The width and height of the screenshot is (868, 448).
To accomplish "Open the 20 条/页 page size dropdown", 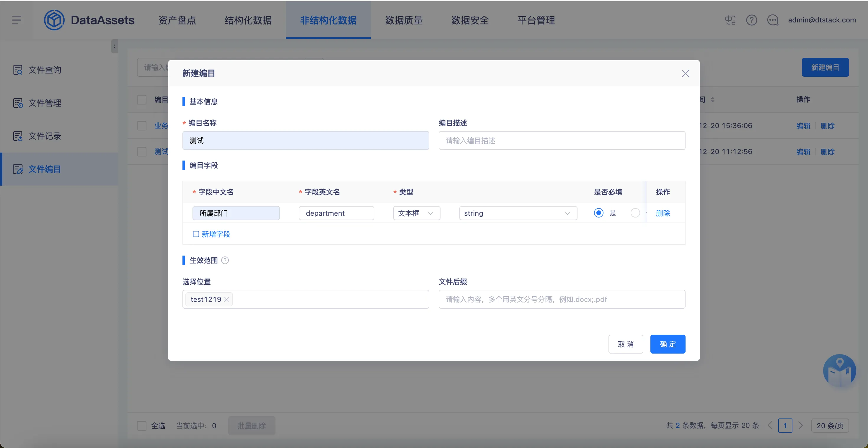I will [830, 426].
